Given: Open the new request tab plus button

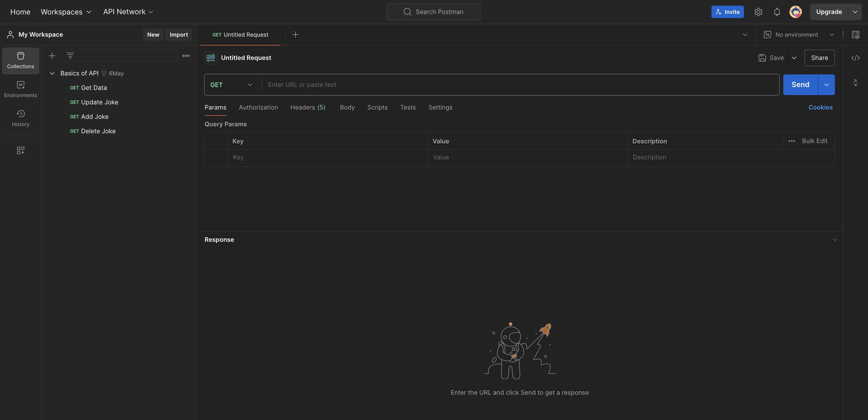Looking at the screenshot, I should (295, 35).
